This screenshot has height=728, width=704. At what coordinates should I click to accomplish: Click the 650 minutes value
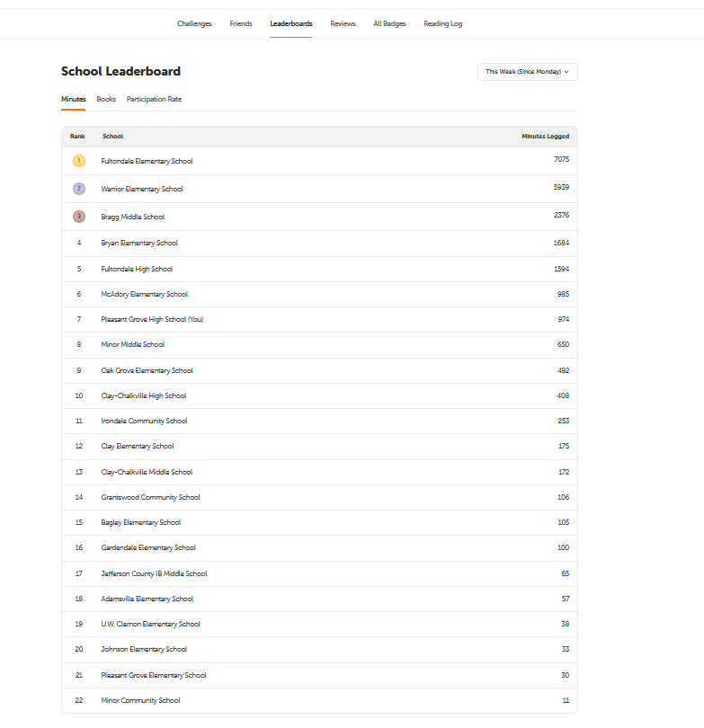click(564, 344)
